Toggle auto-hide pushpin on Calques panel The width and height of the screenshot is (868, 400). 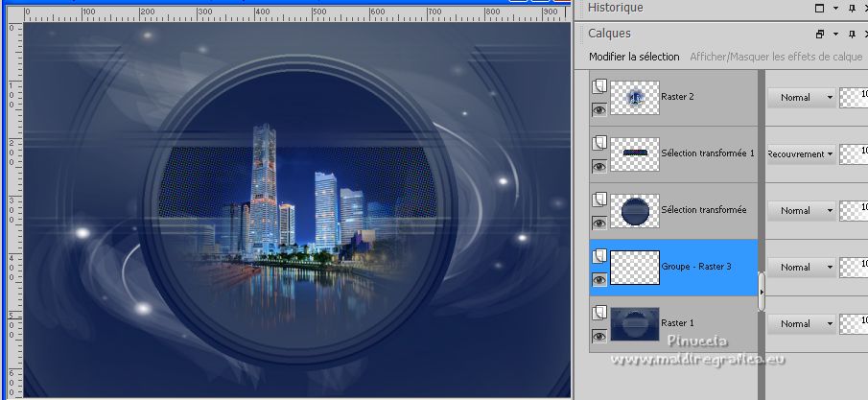click(x=852, y=34)
